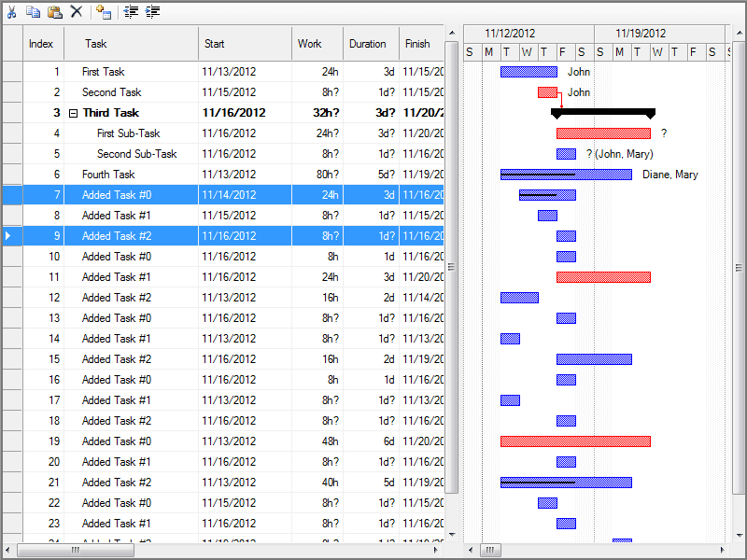Click the grid horizontal scrollbar right arrow

[435, 550]
